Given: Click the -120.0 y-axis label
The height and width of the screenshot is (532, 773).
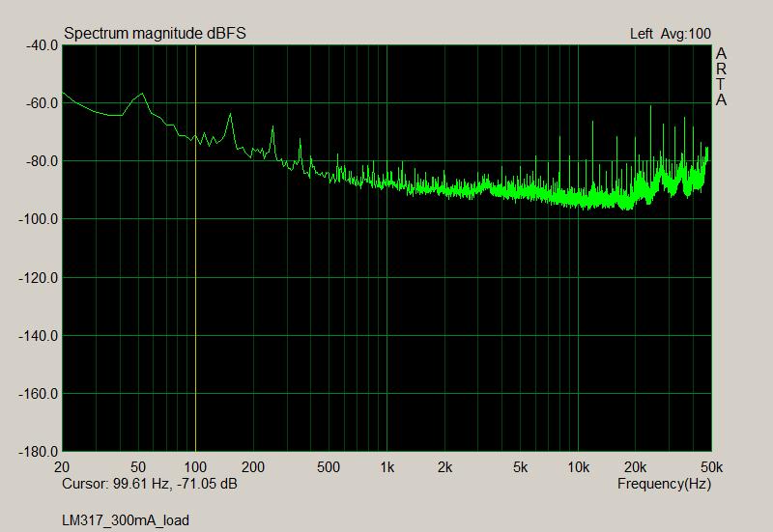Looking at the screenshot, I should [x=39, y=278].
